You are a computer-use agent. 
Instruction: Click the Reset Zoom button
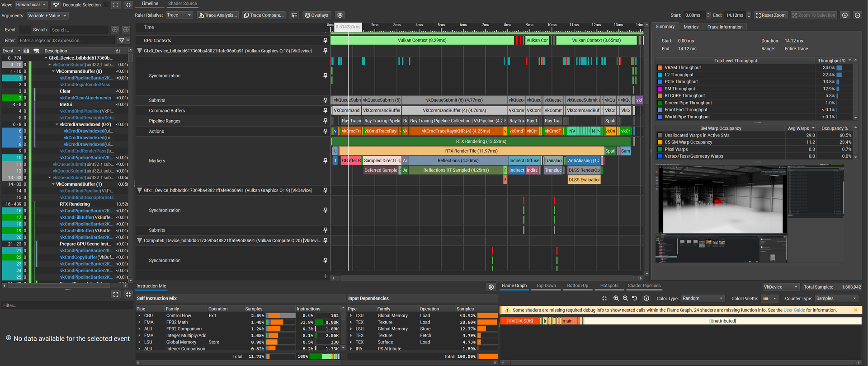[x=770, y=15]
